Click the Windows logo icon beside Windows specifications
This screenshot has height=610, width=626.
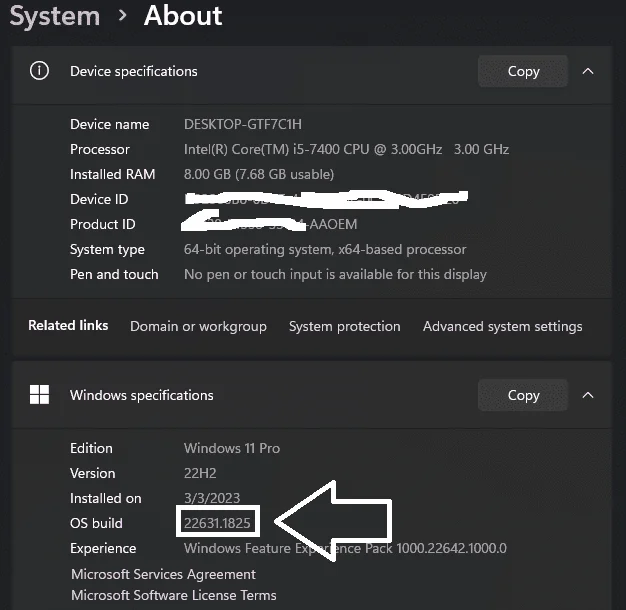point(39,395)
